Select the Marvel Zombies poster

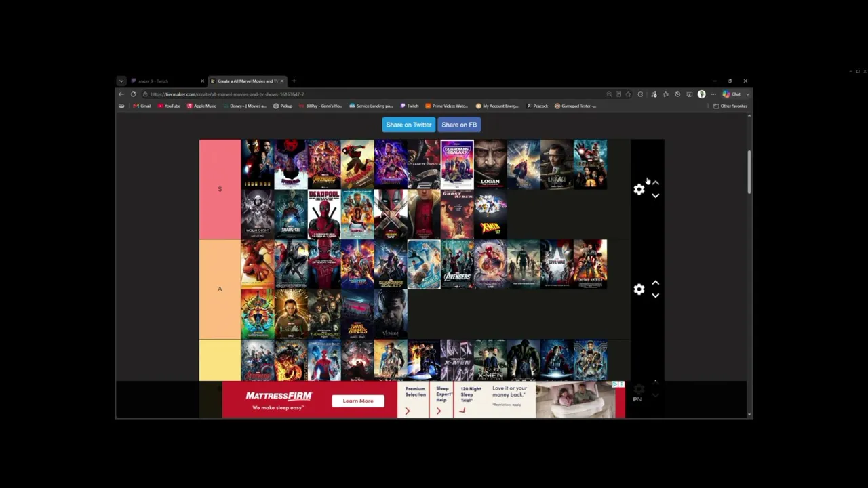tap(357, 314)
